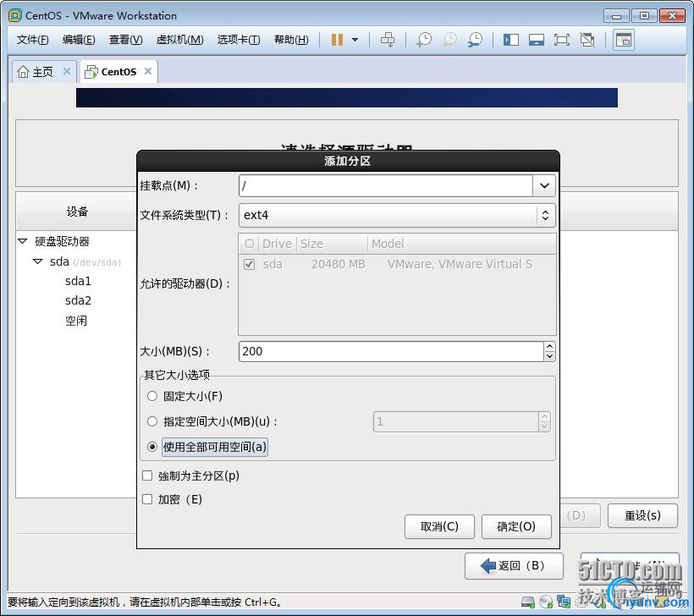Collapse the 硬盘驱动器 tree node
The width and height of the screenshot is (694, 616).
[23, 241]
